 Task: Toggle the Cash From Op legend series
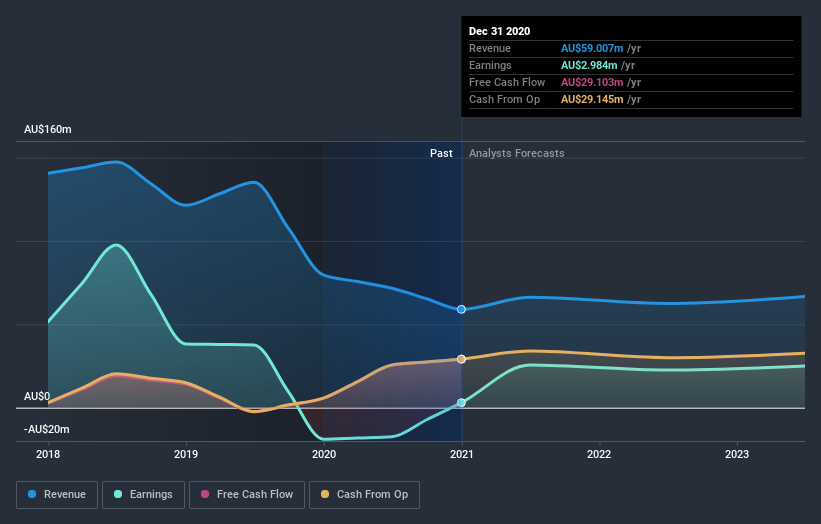364,495
